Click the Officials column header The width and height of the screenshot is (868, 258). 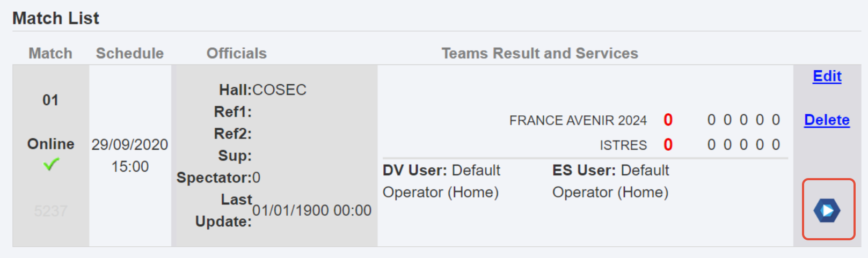[x=237, y=54]
